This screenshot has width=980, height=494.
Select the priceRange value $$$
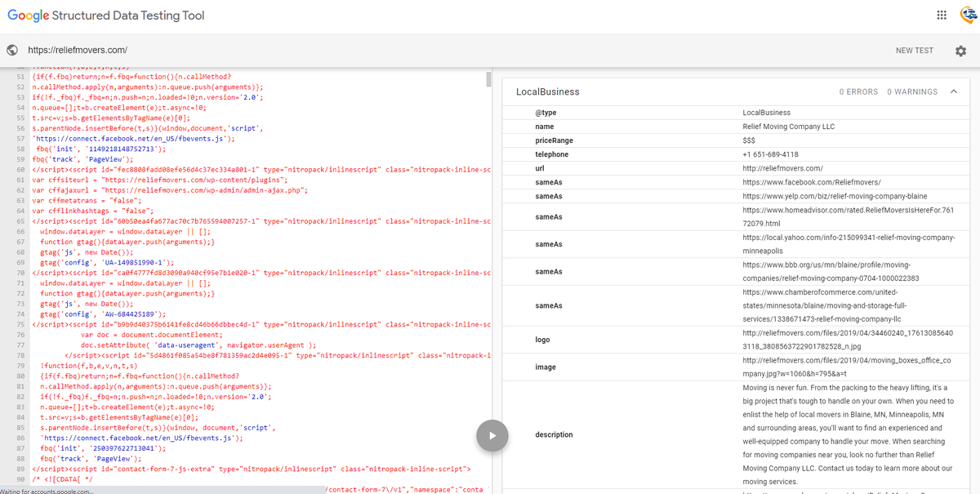pyautogui.click(x=749, y=140)
